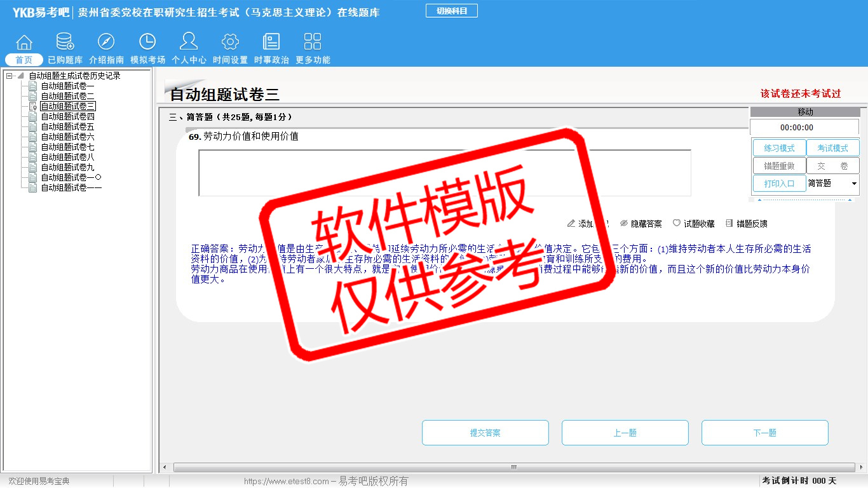The height and width of the screenshot is (488, 868).
Task: Open 介绍指南 compass icon
Action: coord(106,42)
